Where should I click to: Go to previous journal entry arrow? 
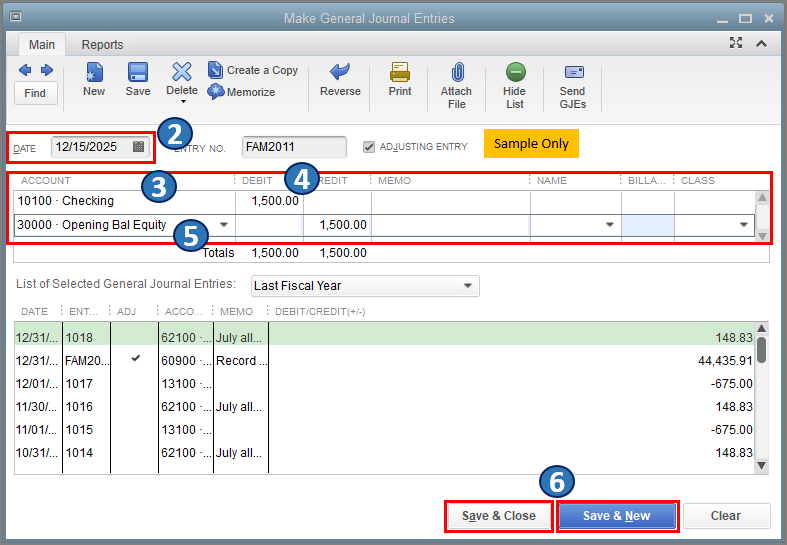click(x=25, y=70)
